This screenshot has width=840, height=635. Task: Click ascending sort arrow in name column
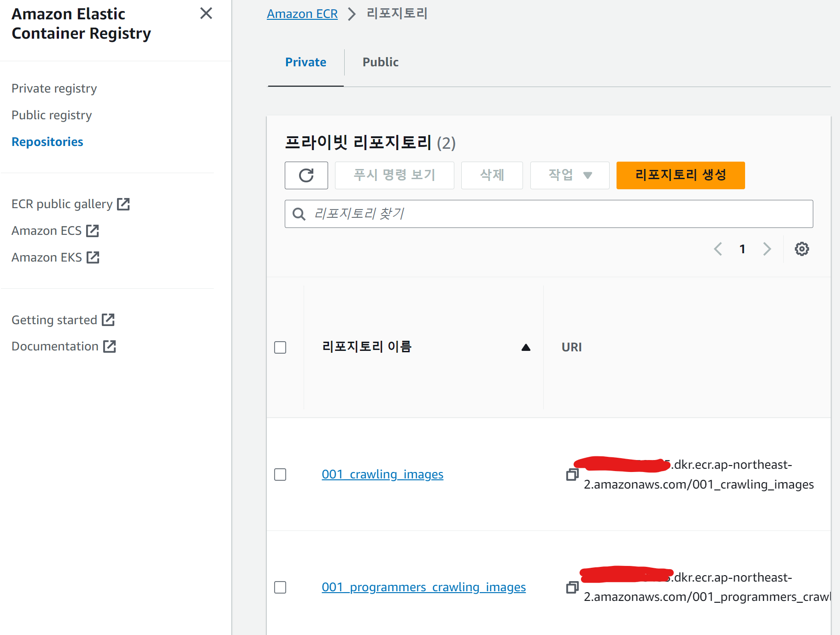[526, 348]
